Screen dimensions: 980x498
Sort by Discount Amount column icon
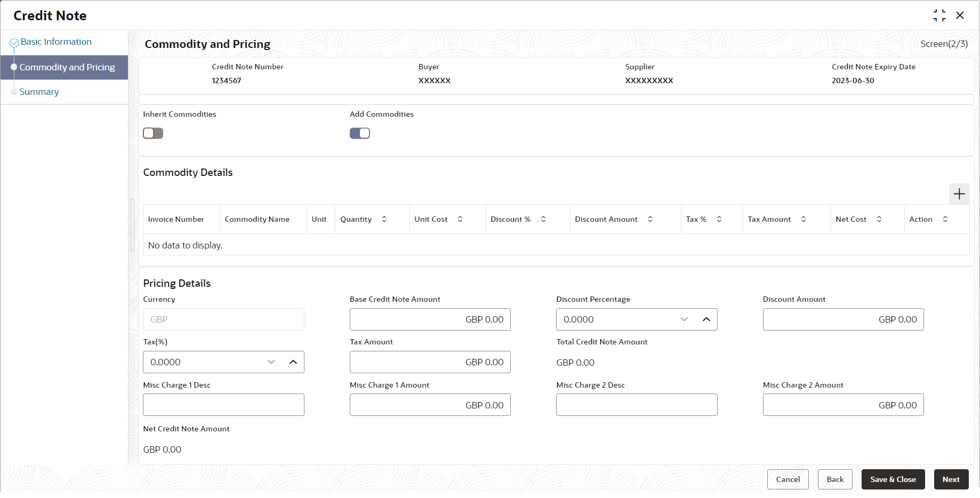pos(650,219)
